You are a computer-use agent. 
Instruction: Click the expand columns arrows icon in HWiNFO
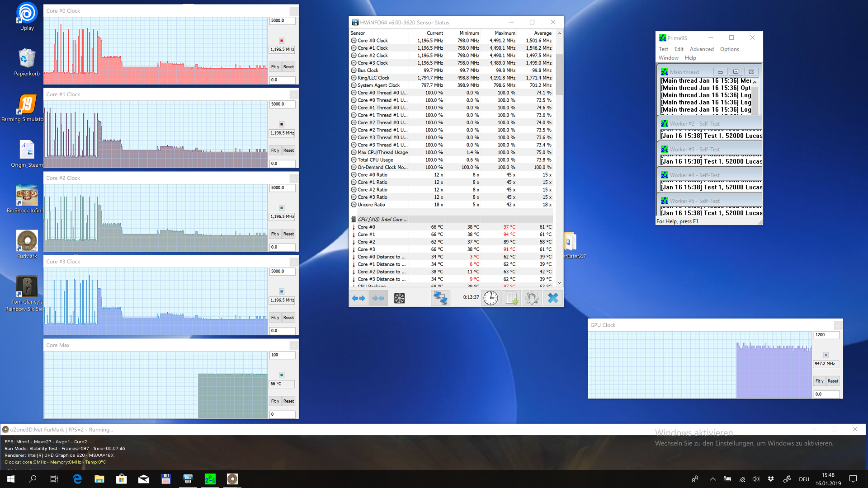359,298
